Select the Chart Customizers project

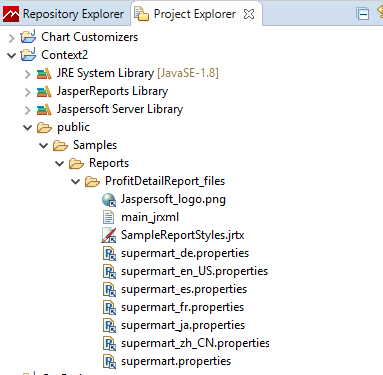pos(89,37)
